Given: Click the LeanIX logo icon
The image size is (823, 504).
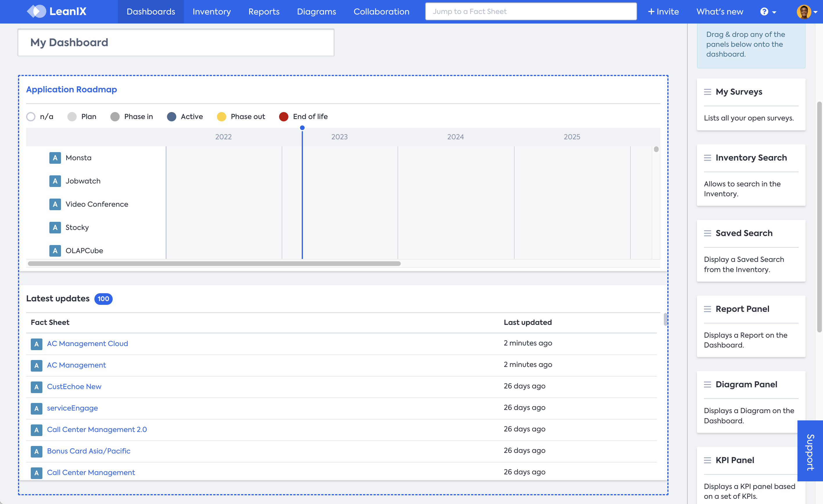Looking at the screenshot, I should tap(36, 11).
